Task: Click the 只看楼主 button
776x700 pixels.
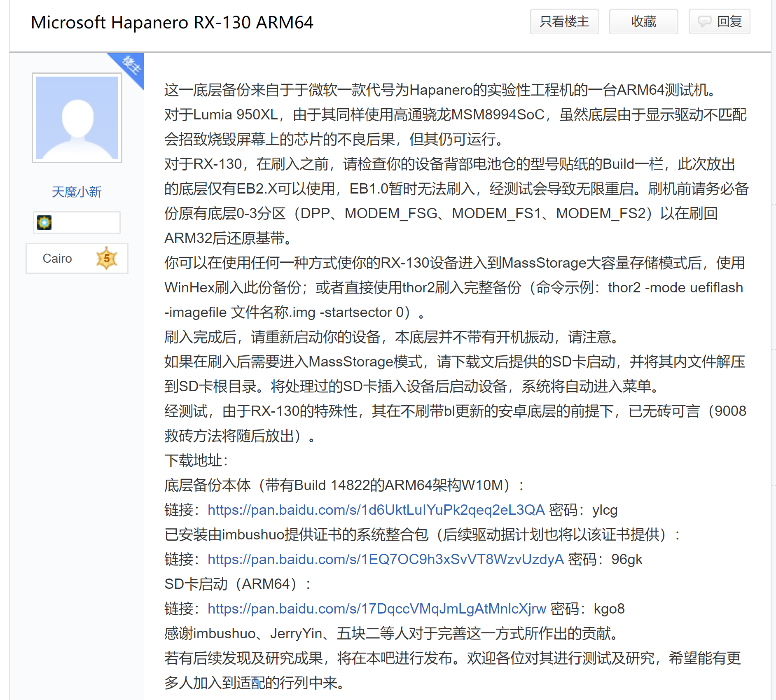Action: tap(564, 22)
